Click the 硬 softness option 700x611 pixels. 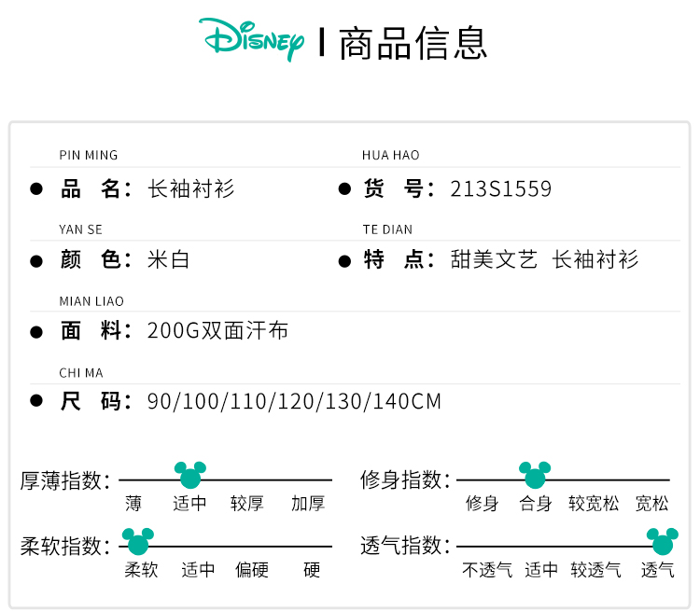[x=312, y=570]
